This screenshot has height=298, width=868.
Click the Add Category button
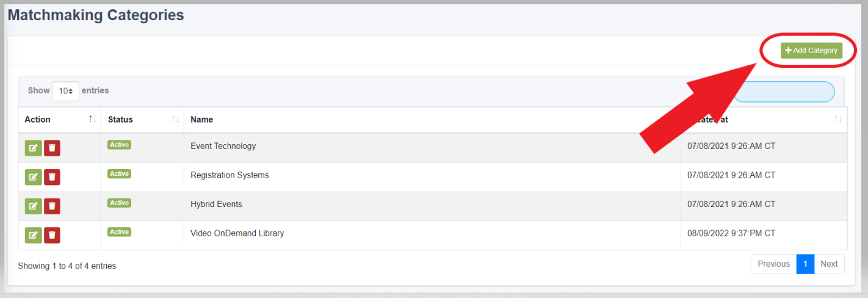(x=811, y=51)
